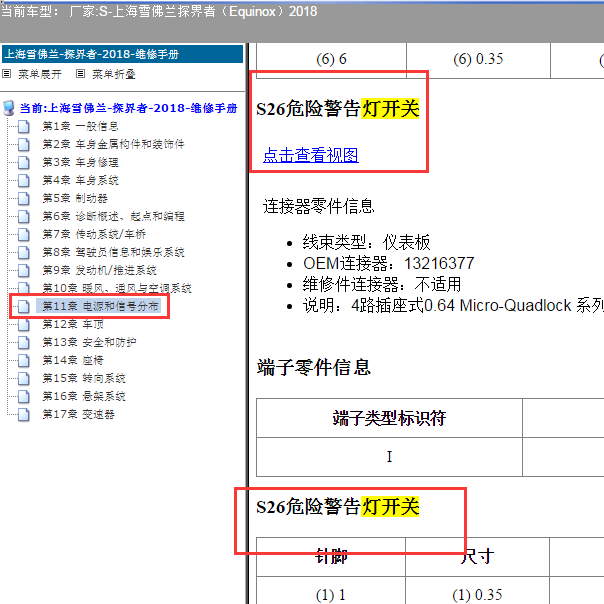Open 第10章 暖风、通风与空调系统
This screenshot has width=604, height=604.
(x=117, y=288)
